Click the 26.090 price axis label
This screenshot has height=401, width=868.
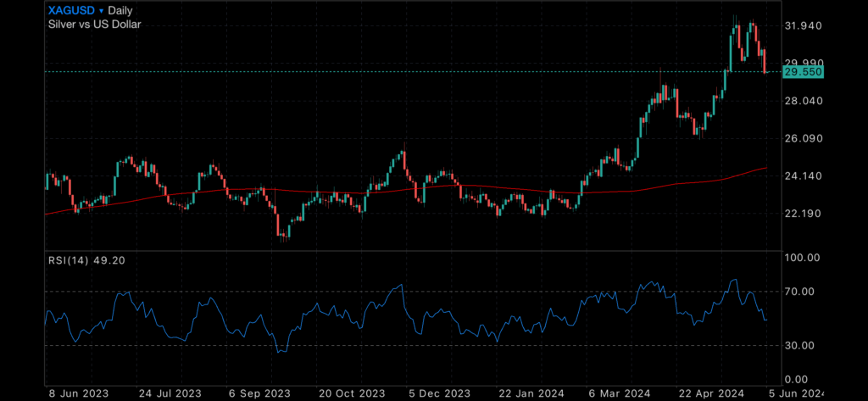tap(804, 138)
